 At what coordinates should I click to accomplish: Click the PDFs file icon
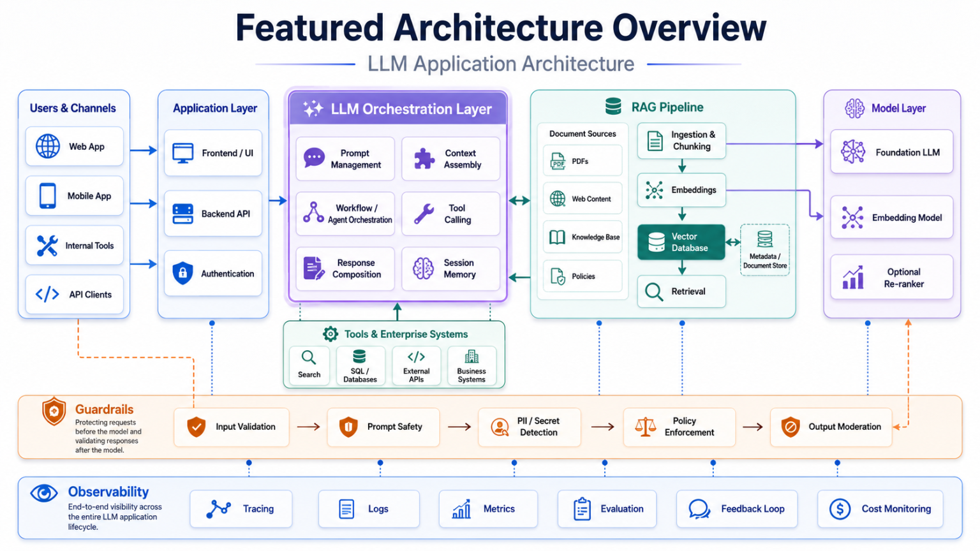pos(558,161)
